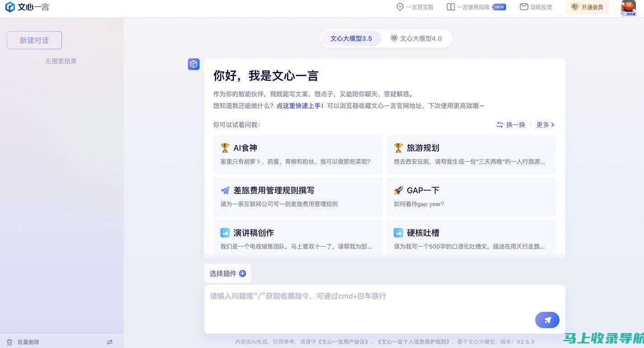Open the 点这里快速上手 link

coord(300,106)
